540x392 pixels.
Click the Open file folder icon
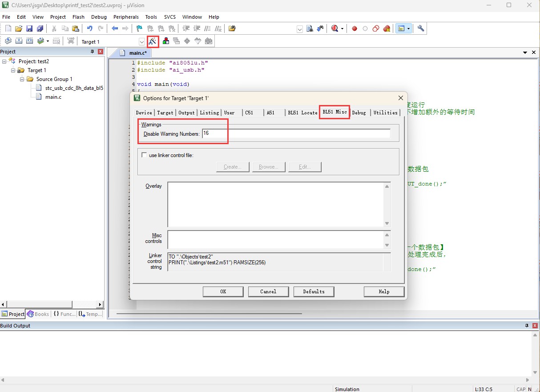pos(19,28)
